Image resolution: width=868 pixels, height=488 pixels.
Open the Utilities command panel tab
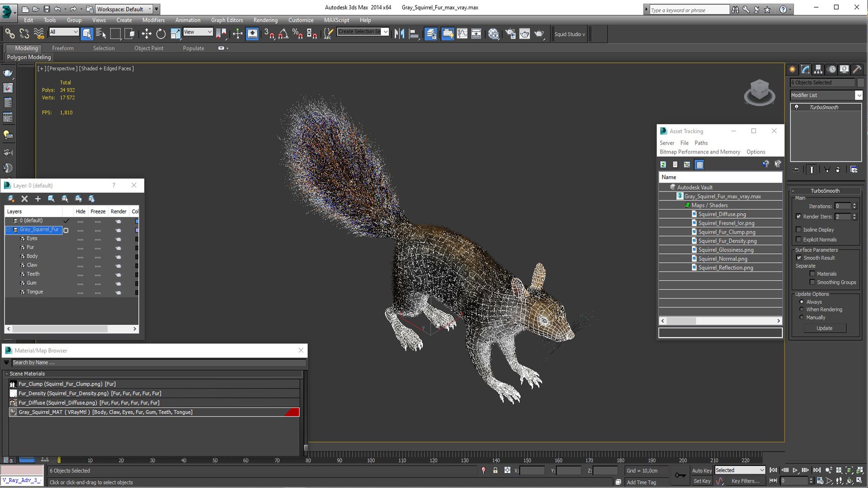(857, 70)
